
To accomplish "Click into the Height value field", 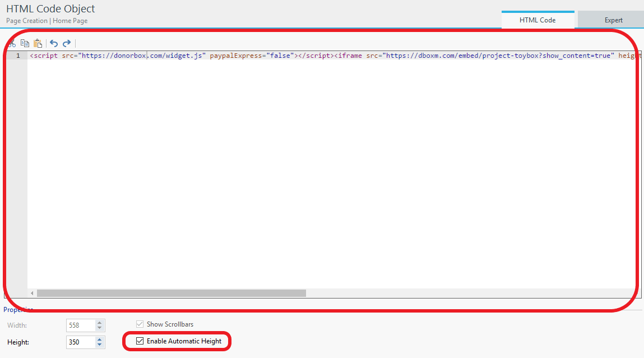I will [x=80, y=342].
